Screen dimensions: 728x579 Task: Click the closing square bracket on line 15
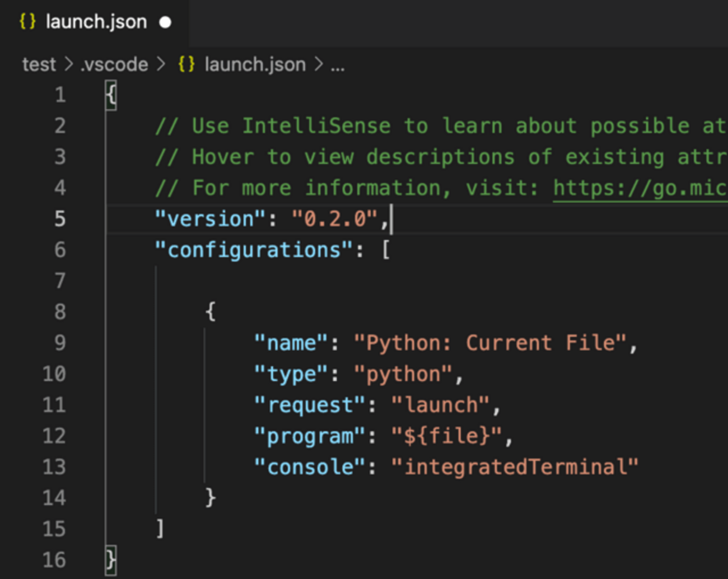[x=160, y=529]
